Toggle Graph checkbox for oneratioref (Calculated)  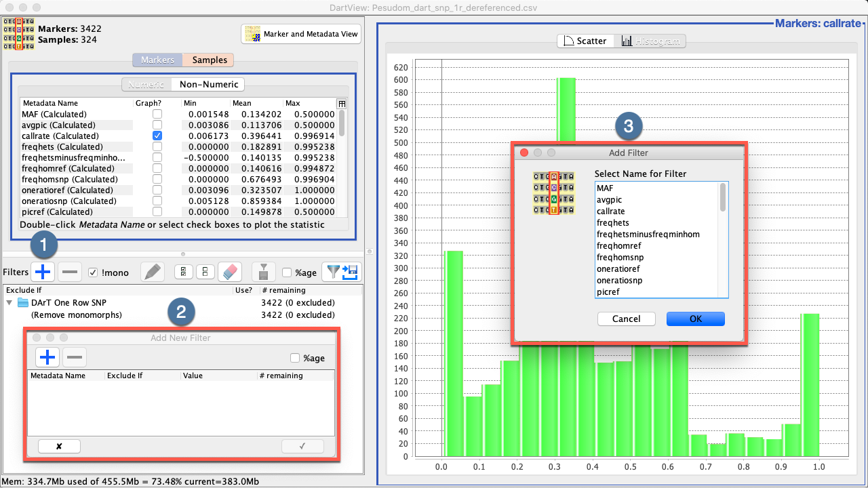157,190
